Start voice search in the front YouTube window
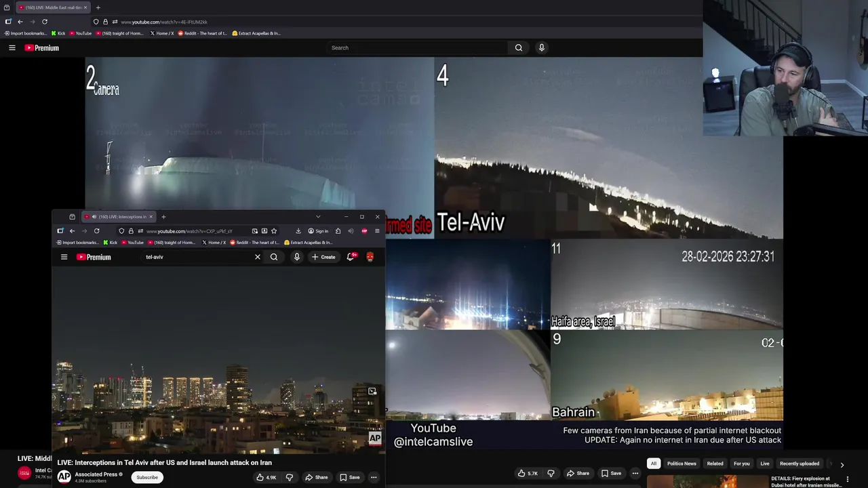868x488 pixels. click(296, 257)
